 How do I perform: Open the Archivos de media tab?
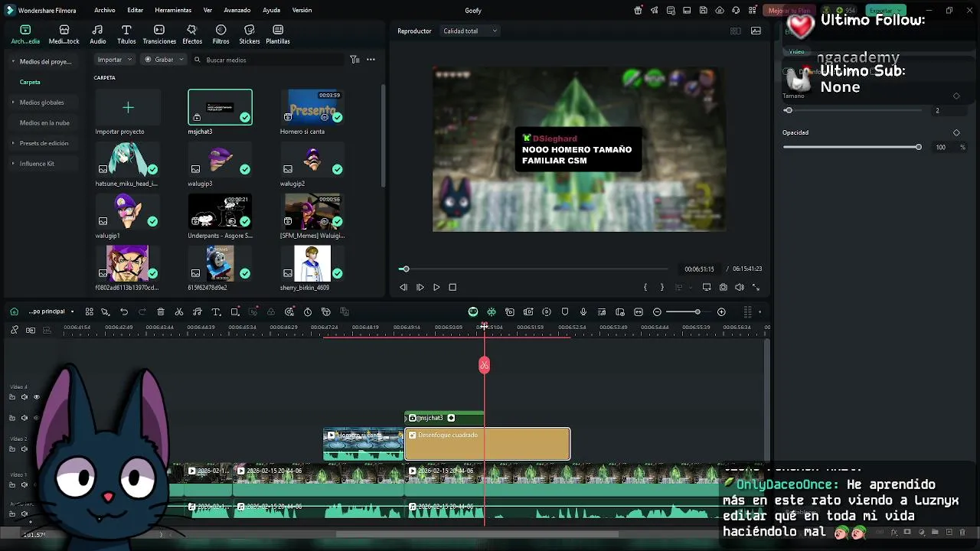[x=25, y=34]
